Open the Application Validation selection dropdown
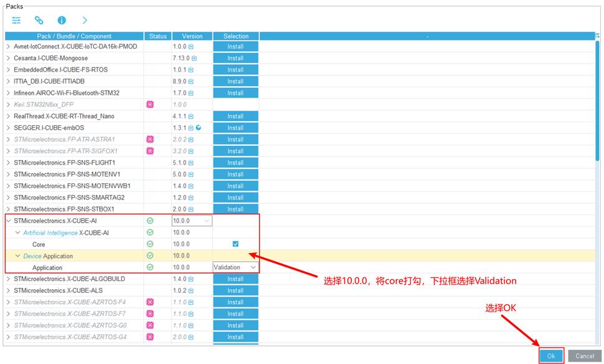604x364 pixels. (236, 267)
